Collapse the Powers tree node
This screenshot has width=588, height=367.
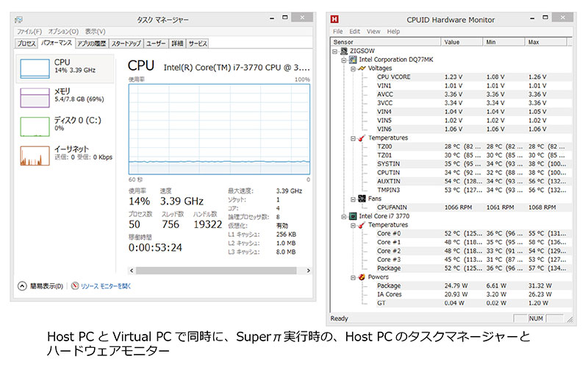(x=352, y=277)
